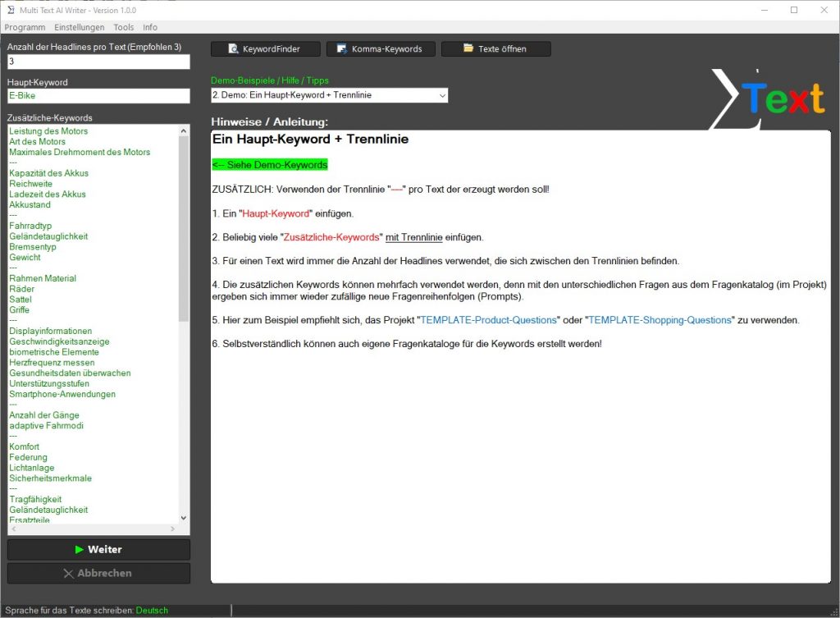Open the Info menu
Image resolution: width=840 pixels, height=618 pixels.
click(x=150, y=27)
